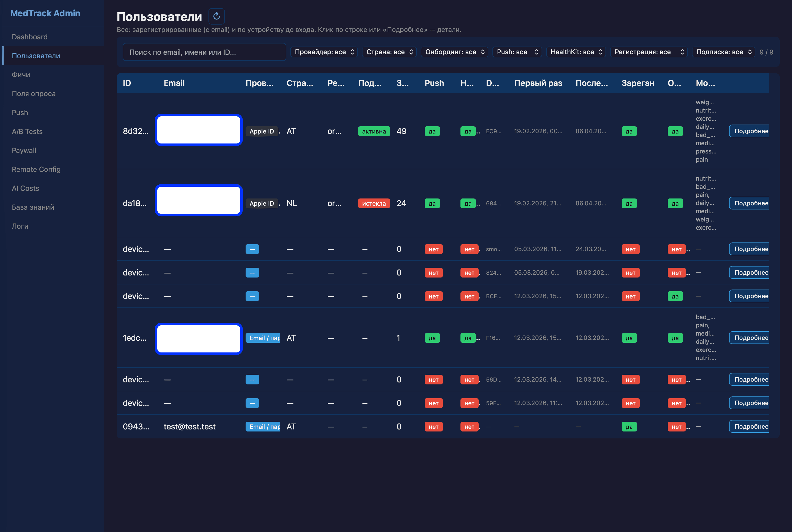Click the Apple ID provider badge
Viewport: 792px width, 532px height.
262,131
